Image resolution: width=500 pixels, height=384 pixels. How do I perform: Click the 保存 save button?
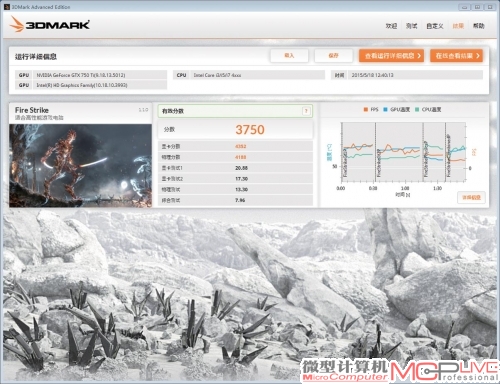click(x=333, y=56)
